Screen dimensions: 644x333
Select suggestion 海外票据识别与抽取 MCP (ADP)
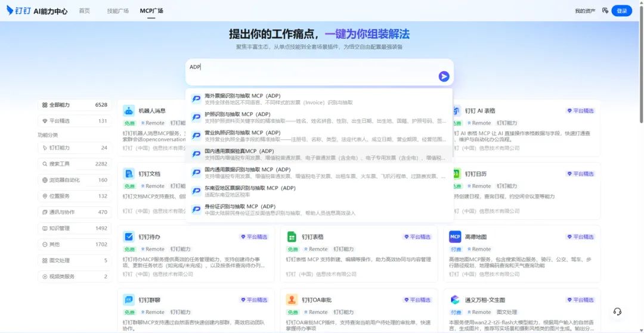click(319, 99)
